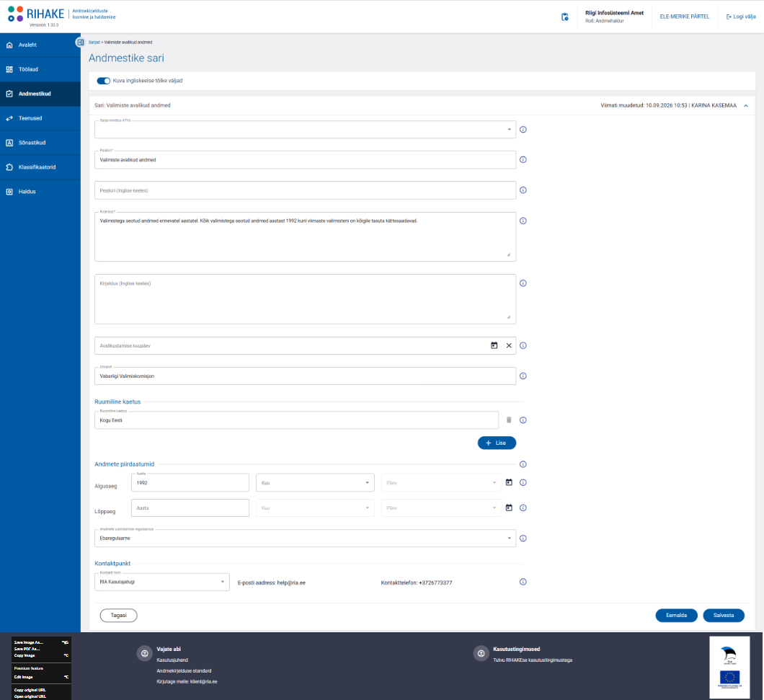Open Klassifikaatorid in the sidebar

[40, 167]
